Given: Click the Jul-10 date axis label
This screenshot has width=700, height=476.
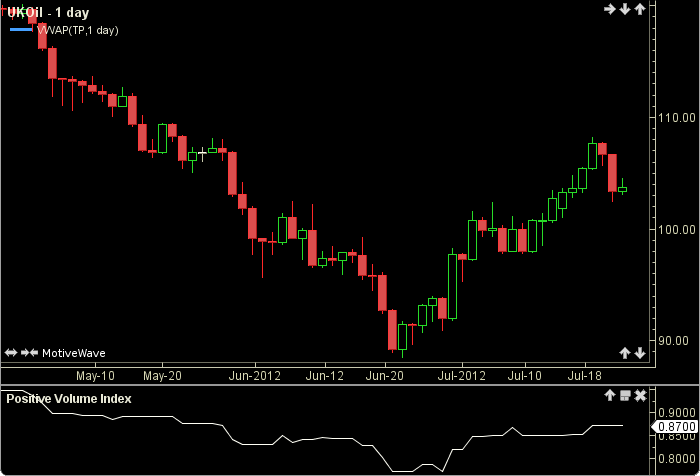Looking at the screenshot, I should [525, 376].
